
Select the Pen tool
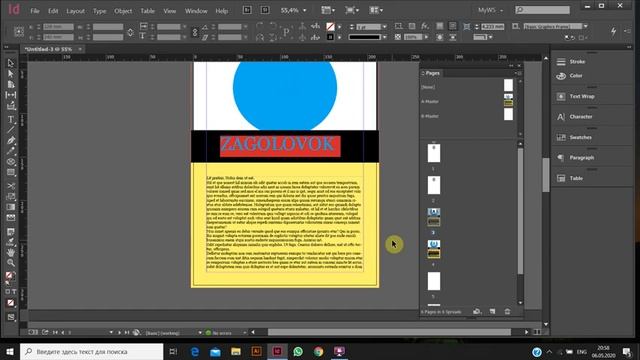[x=11, y=140]
